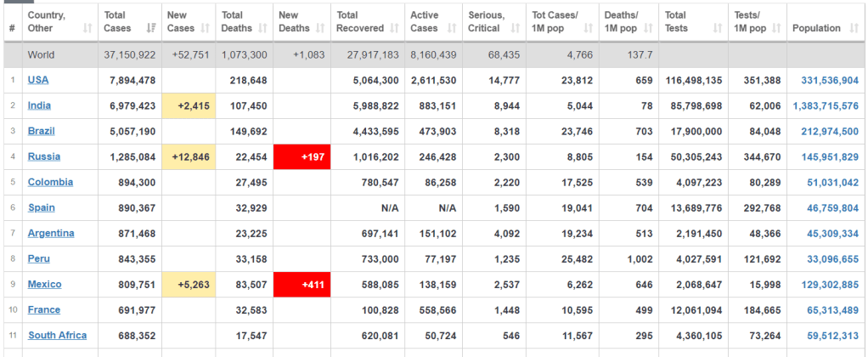Click the South Africa link
Image resolution: width=868 pixels, height=357 pixels.
tap(57, 335)
